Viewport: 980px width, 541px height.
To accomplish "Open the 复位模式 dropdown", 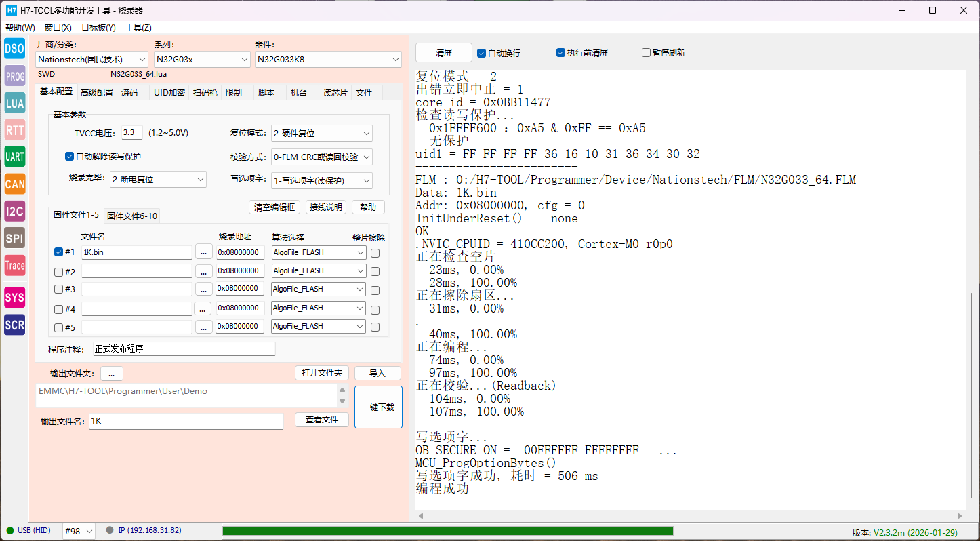I will click(321, 134).
